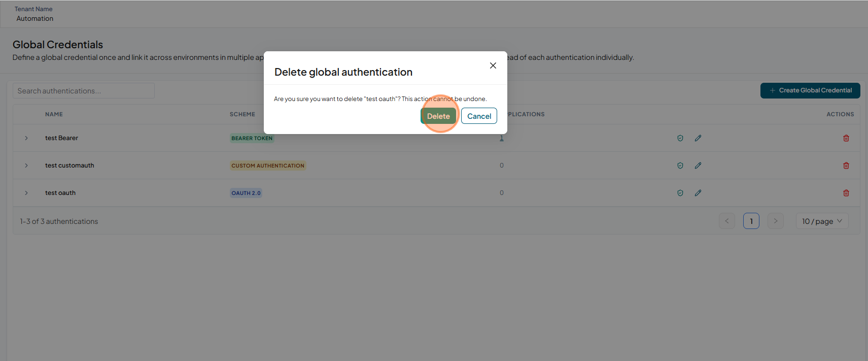Click the 1-3 of 3 authentications text
The height and width of the screenshot is (361, 868).
tap(59, 221)
